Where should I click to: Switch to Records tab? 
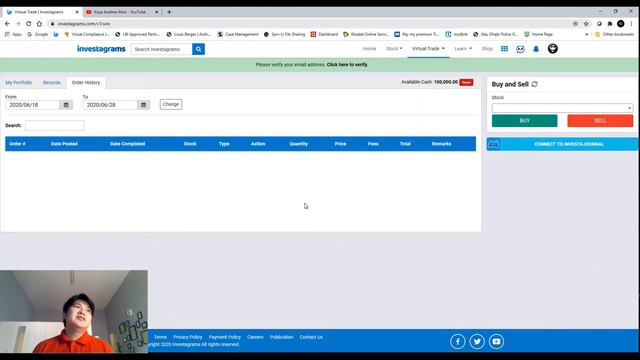coord(51,82)
